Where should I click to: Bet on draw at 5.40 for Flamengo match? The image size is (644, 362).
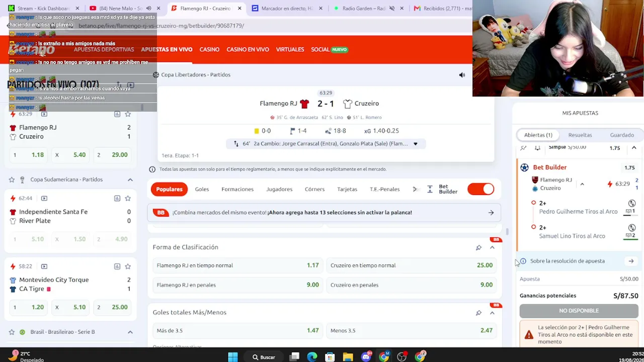(x=70, y=155)
